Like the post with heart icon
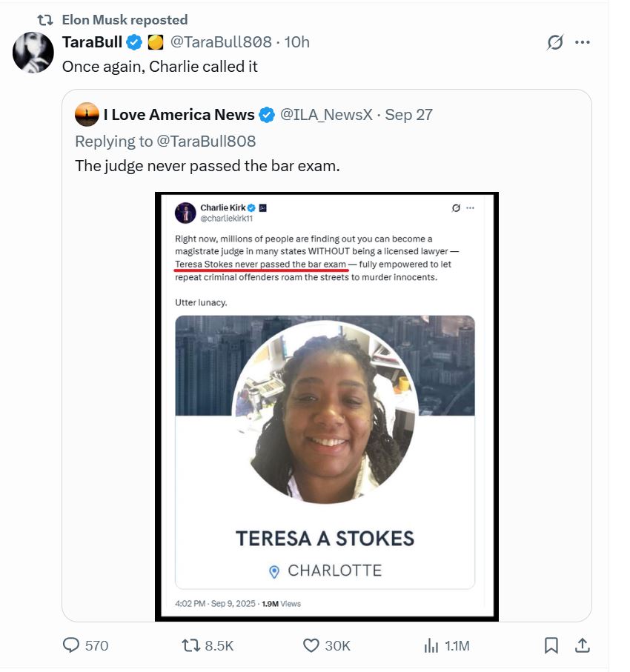 coord(311,645)
